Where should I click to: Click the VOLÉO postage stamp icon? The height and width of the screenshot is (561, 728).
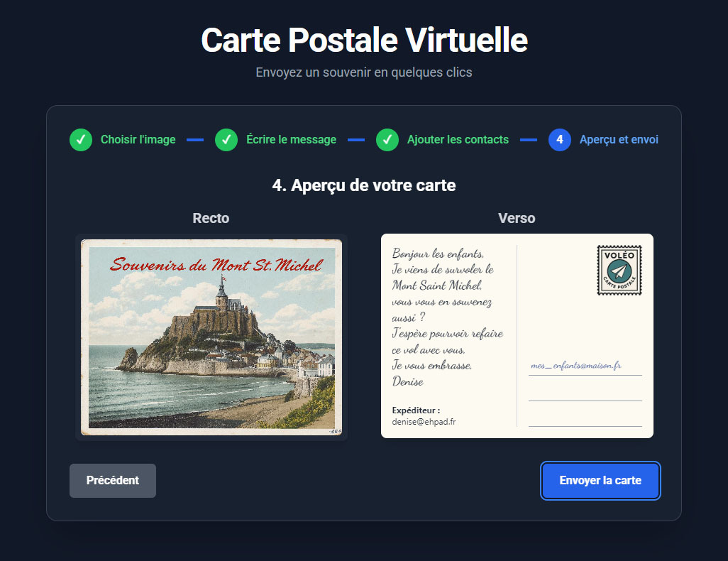[619, 270]
